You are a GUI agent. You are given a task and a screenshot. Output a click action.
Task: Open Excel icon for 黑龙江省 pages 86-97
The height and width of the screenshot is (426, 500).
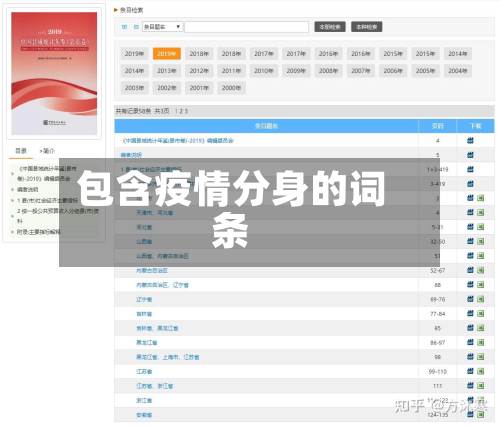pos(480,342)
